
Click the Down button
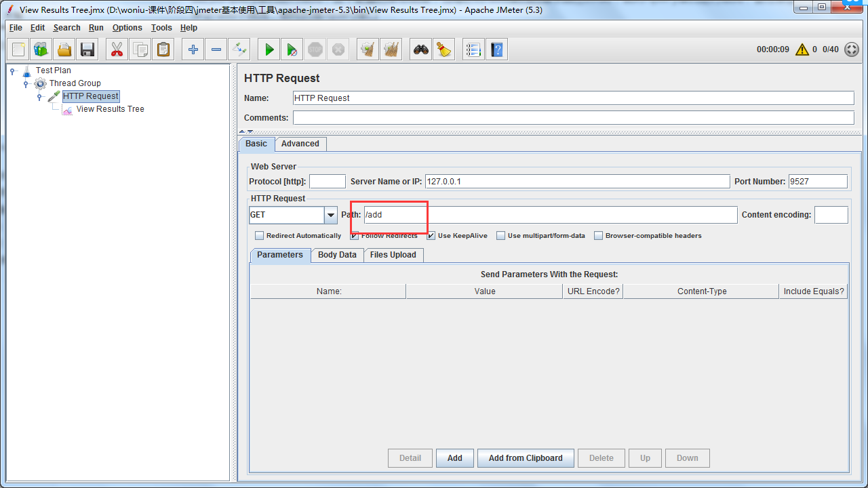(688, 458)
